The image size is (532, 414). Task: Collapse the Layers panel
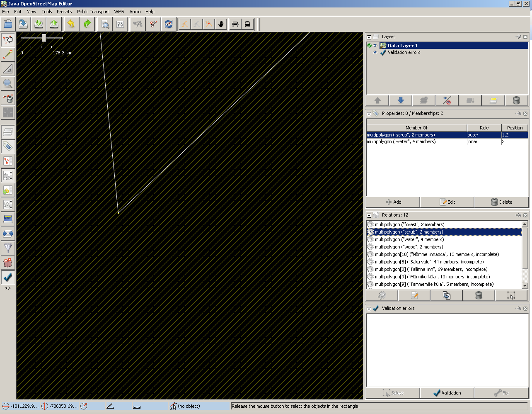pyautogui.click(x=369, y=37)
